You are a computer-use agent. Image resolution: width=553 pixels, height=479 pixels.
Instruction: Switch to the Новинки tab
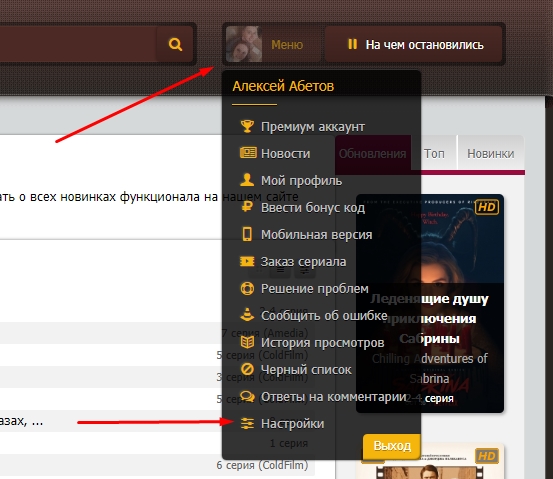pos(491,153)
